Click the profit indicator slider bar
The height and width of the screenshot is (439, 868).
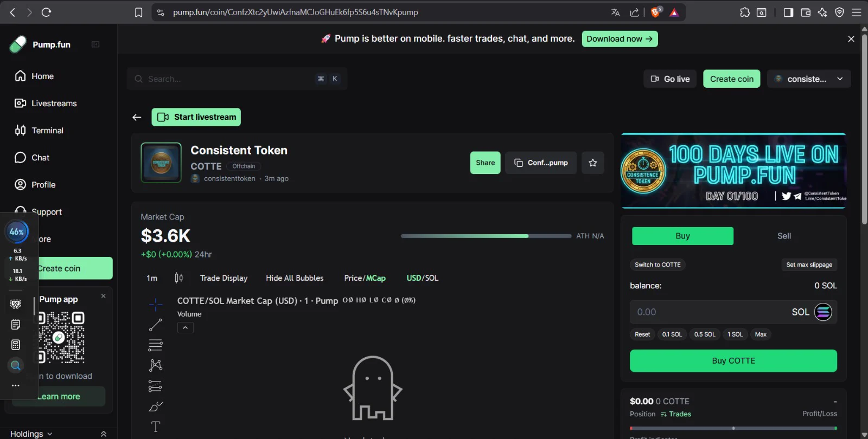[733, 428]
